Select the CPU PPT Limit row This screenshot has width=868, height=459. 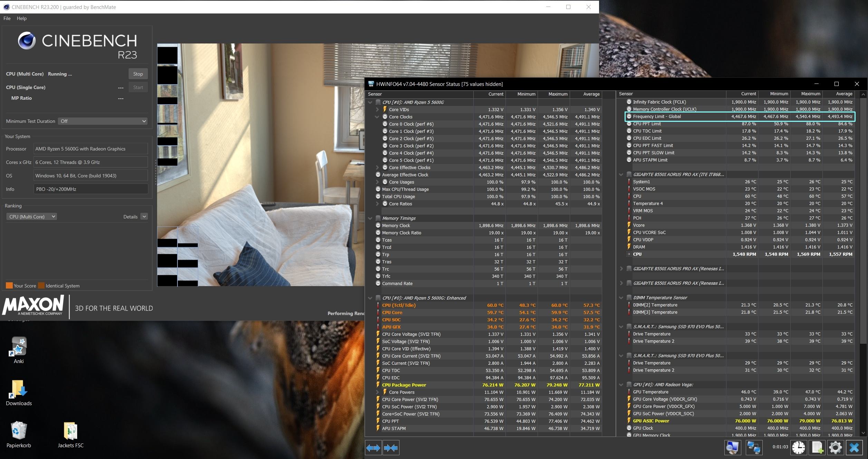740,124
